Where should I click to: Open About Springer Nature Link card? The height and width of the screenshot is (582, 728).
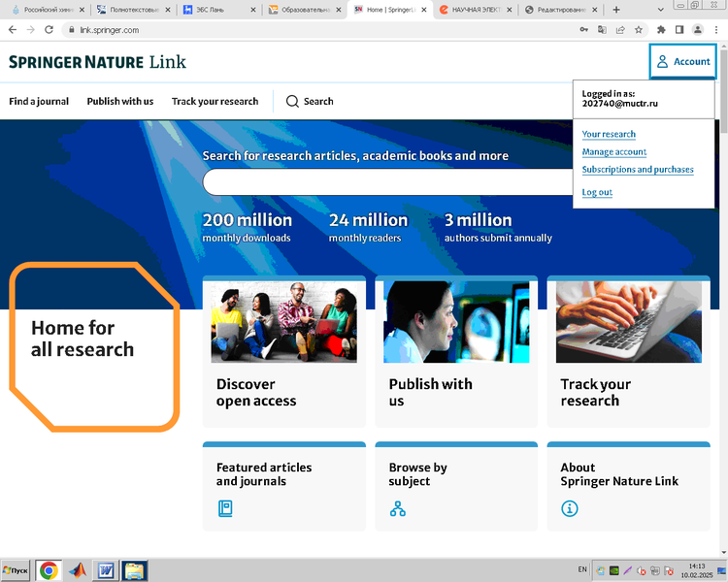point(629,486)
